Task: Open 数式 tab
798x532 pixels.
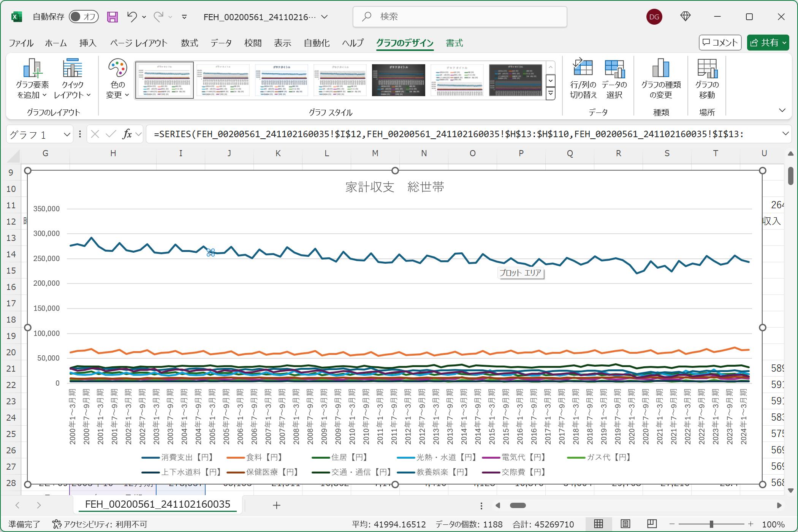Action: (189, 43)
